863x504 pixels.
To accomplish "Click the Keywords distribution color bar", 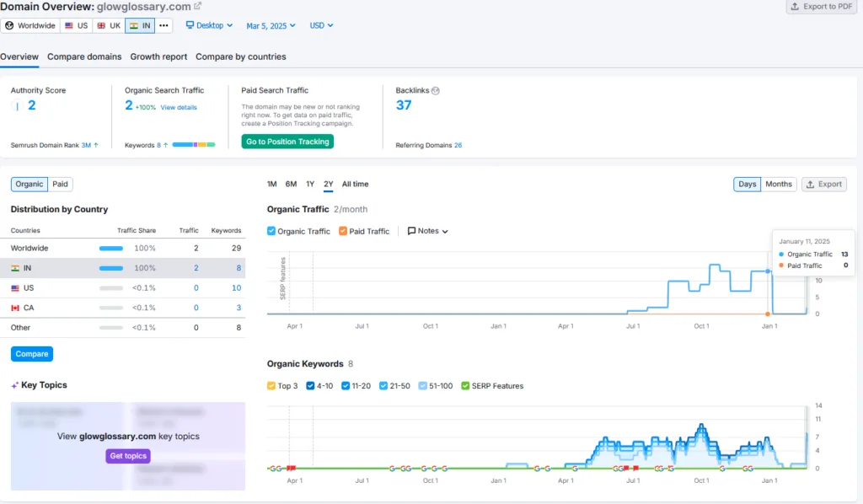I will coord(193,145).
